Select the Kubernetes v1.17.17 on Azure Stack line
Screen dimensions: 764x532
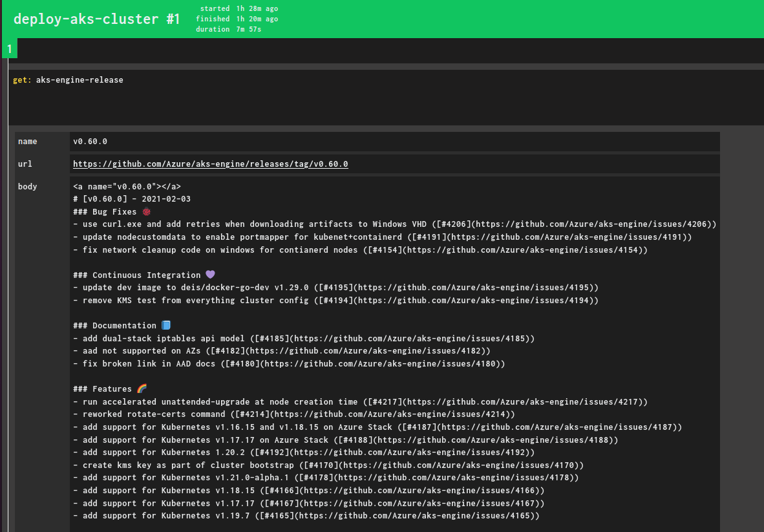click(345, 440)
